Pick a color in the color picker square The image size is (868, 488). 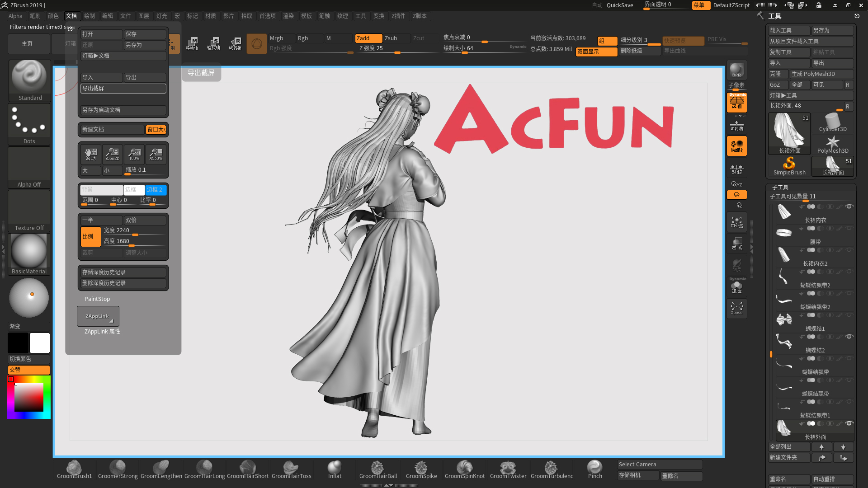click(29, 397)
